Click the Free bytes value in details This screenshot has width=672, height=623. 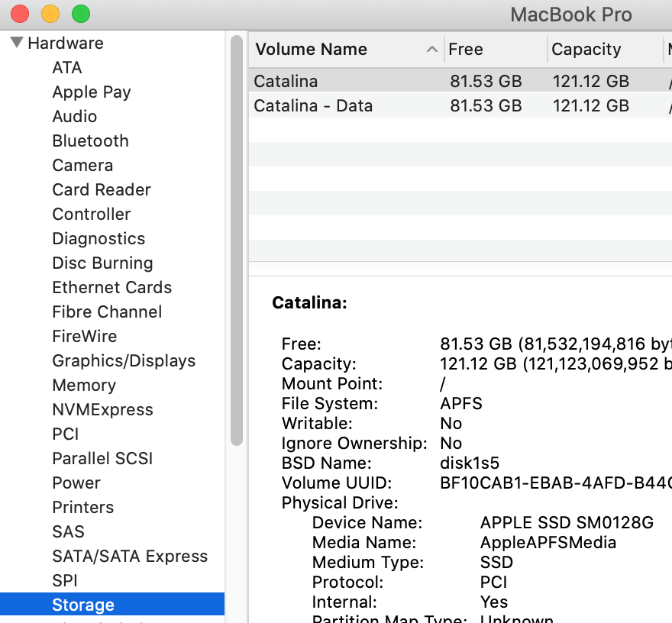pyautogui.click(x=556, y=344)
